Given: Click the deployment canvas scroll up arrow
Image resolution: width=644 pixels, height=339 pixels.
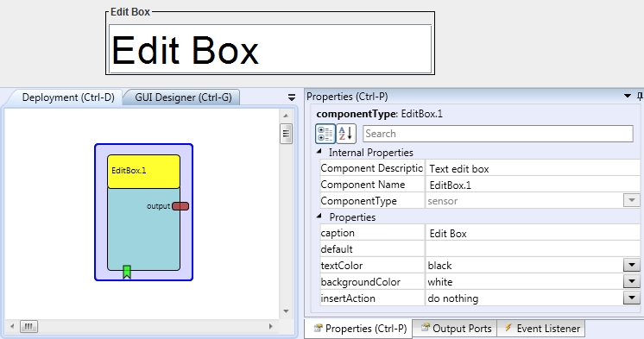Looking at the screenshot, I should coord(286,116).
